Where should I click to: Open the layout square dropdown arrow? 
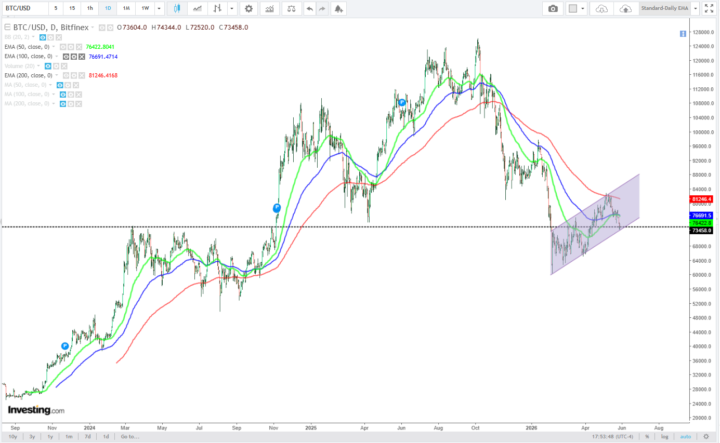point(583,9)
